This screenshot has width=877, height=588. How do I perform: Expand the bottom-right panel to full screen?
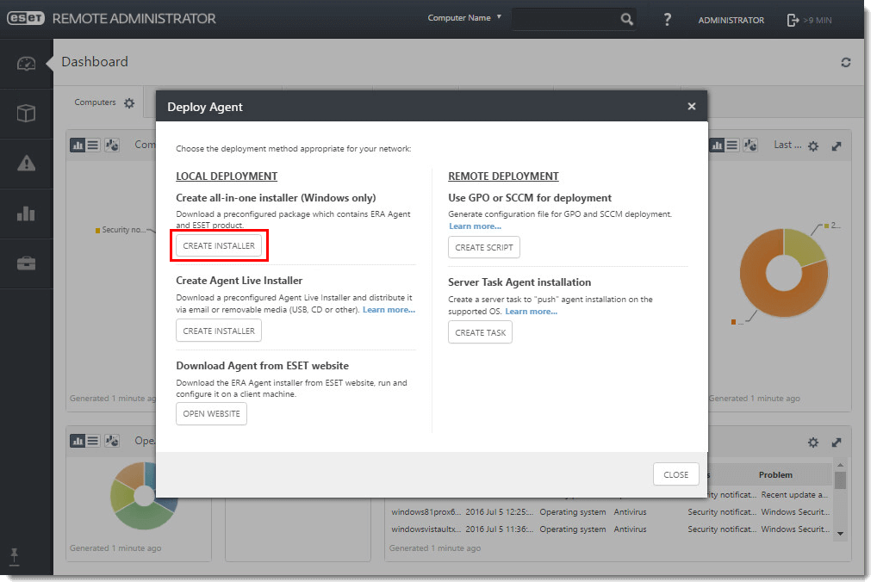click(837, 443)
